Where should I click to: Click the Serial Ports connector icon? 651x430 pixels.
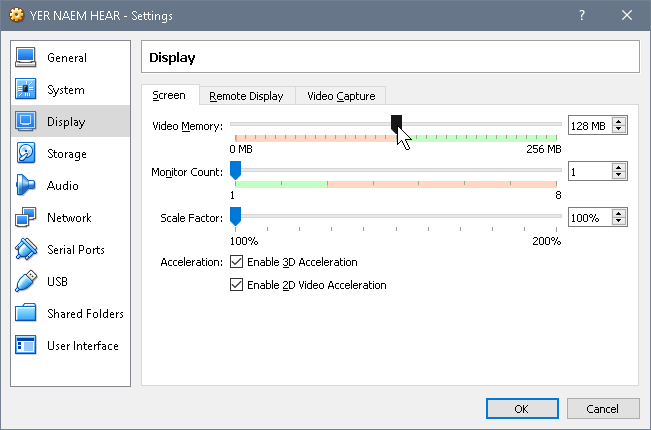click(26, 249)
